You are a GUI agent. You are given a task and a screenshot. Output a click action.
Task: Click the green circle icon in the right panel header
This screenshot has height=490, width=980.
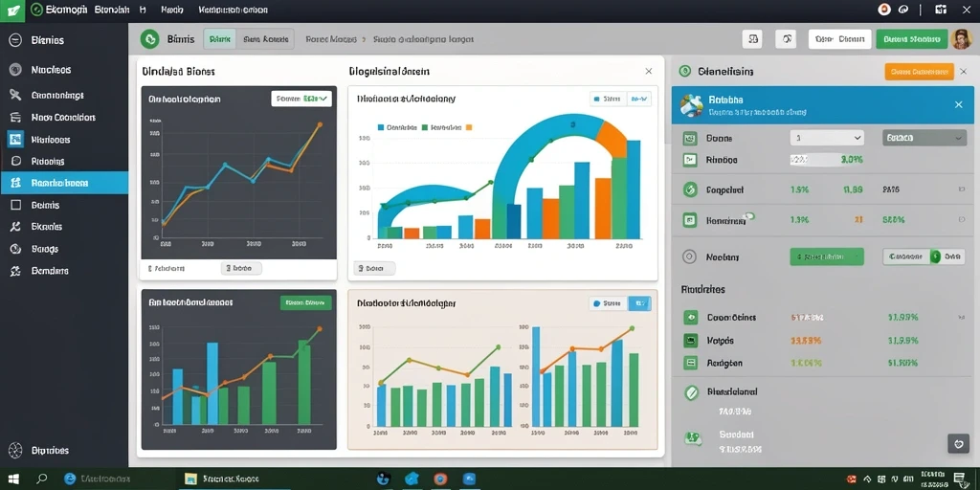pyautogui.click(x=684, y=71)
